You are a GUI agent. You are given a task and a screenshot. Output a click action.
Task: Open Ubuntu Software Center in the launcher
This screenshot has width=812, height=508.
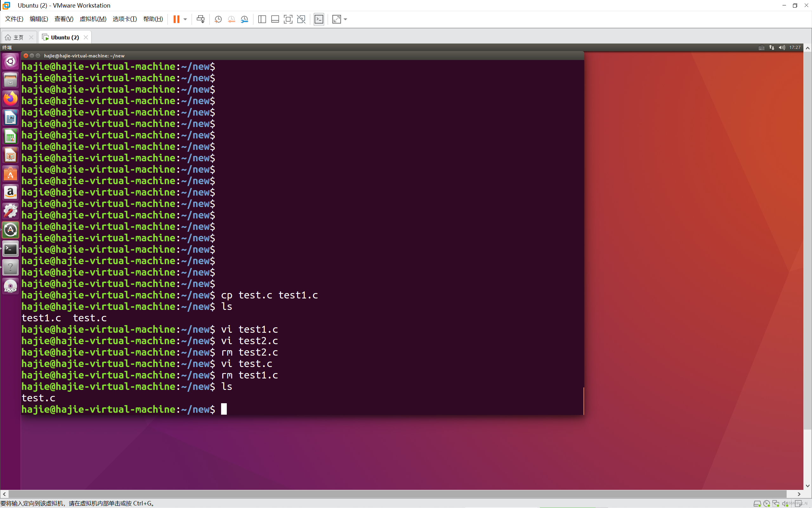click(x=10, y=174)
